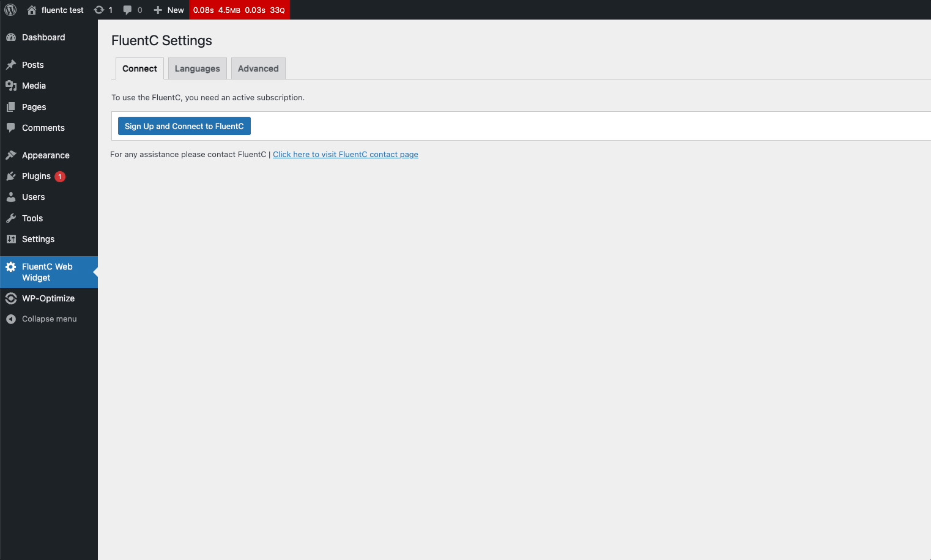This screenshot has width=931, height=560.
Task: Click the Posts pushpin icon
Action: pyautogui.click(x=11, y=65)
